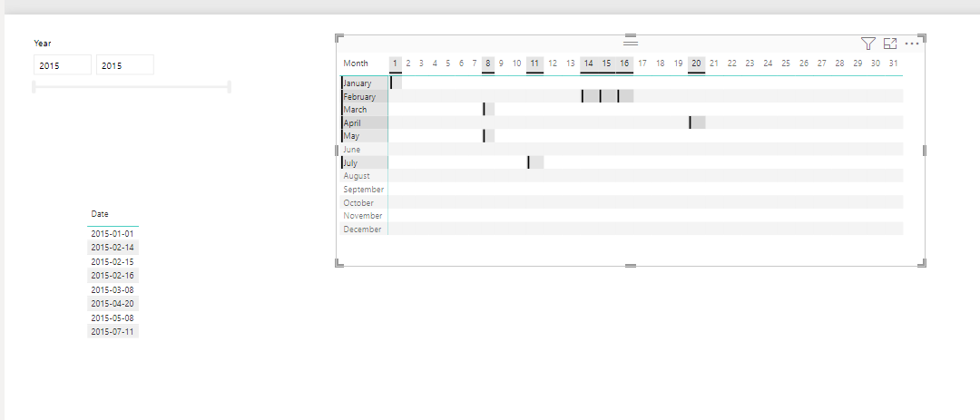The image size is (980, 420).
Task: Select day 1 column header
Action: coord(395,63)
